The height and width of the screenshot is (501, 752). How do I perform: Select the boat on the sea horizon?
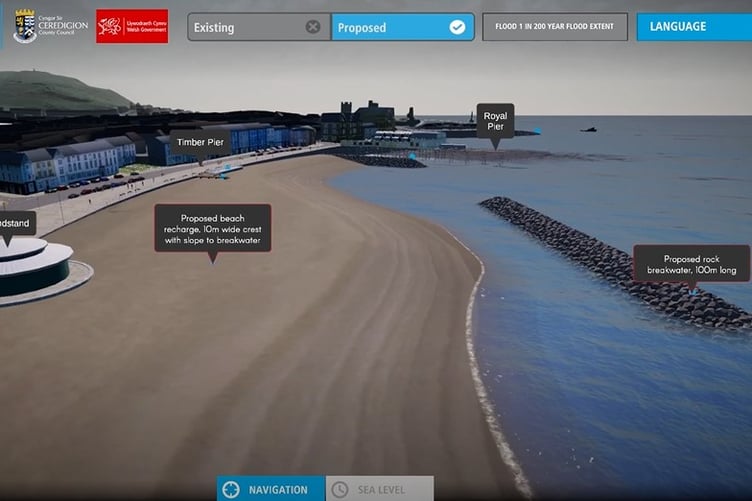click(589, 129)
